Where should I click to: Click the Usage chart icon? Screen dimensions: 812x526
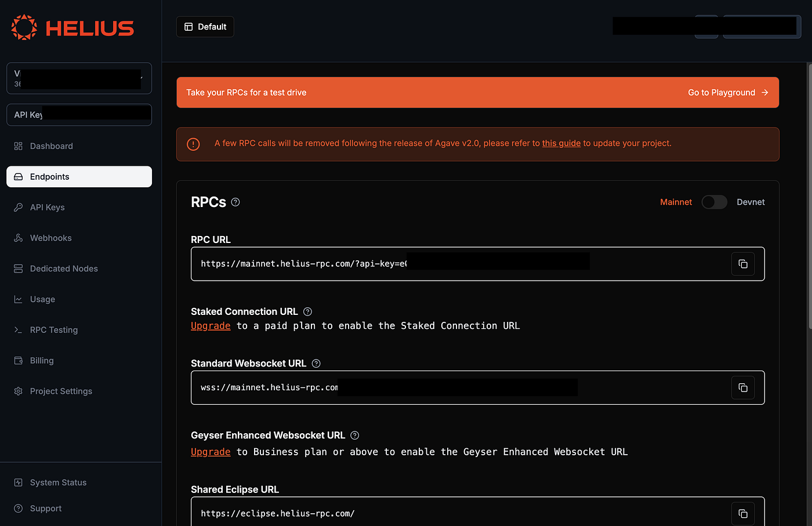(x=18, y=299)
